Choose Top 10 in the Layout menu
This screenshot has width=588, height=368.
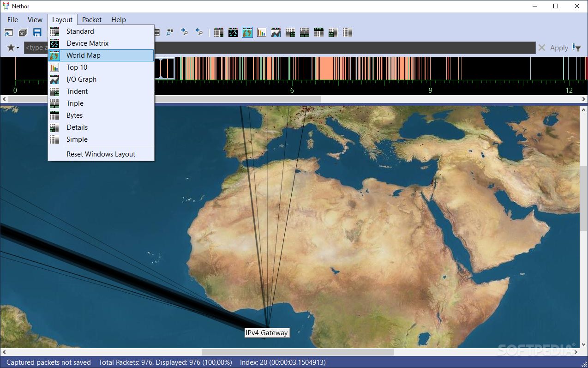pos(101,67)
